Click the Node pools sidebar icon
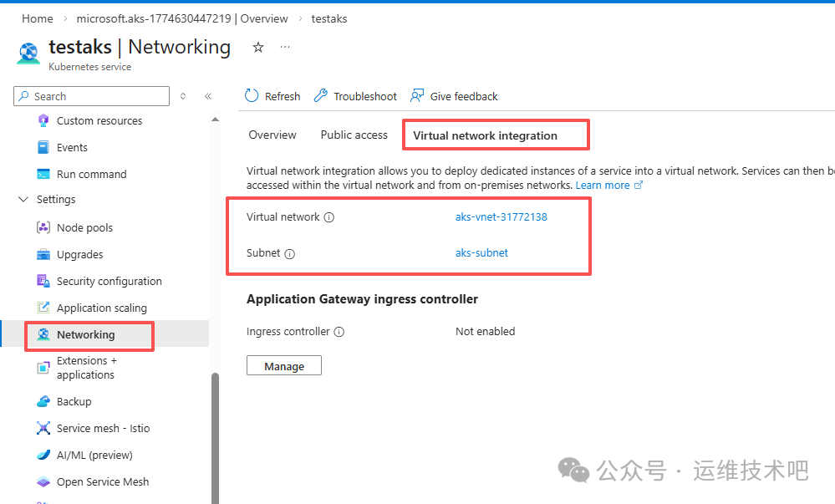This screenshot has width=835, height=504. 43,227
